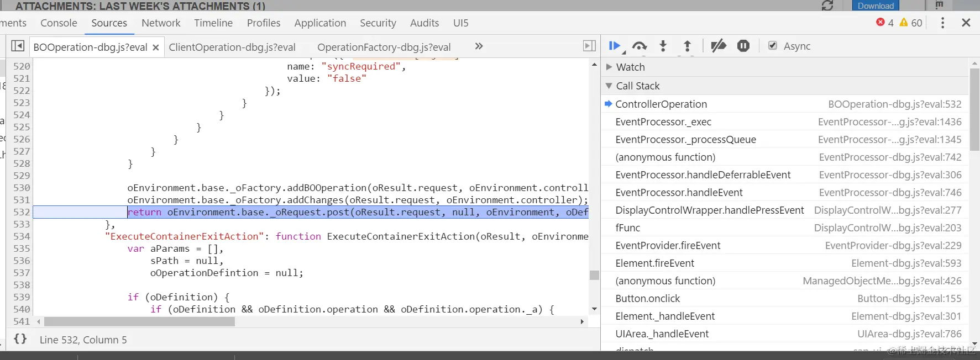Open the DevTools three-dot menu
980x360 pixels.
pos(942,23)
